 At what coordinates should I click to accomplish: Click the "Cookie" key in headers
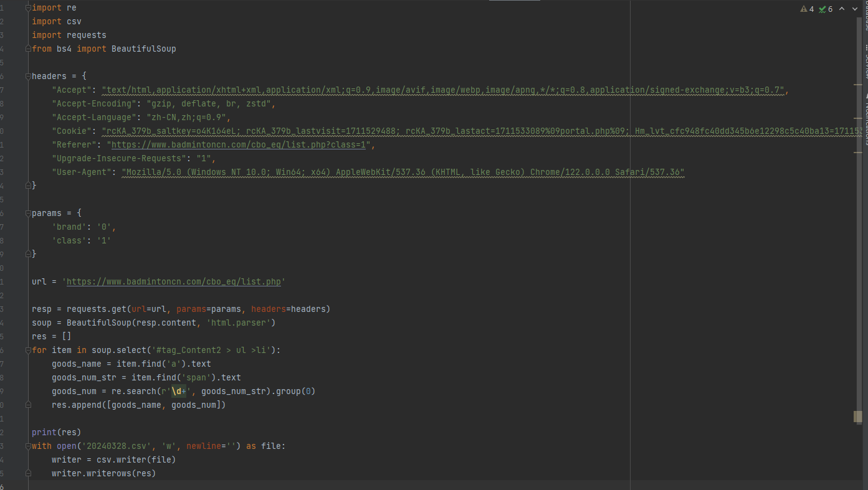(x=72, y=131)
